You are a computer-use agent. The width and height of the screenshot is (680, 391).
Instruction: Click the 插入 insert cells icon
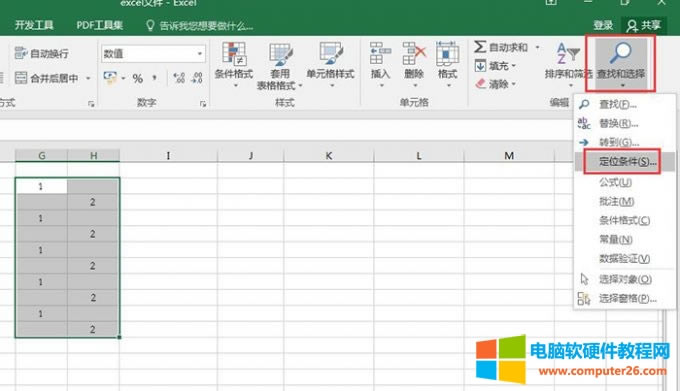[x=380, y=53]
